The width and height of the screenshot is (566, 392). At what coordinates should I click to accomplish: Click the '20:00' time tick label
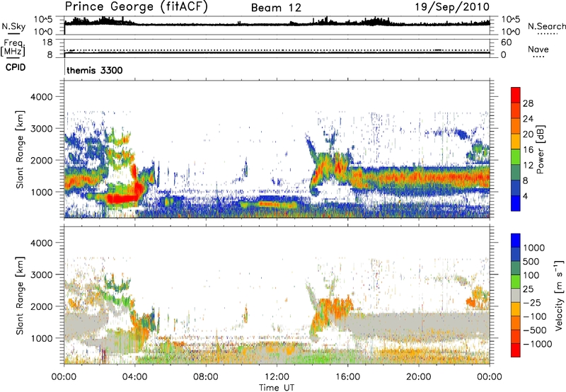click(x=418, y=377)
